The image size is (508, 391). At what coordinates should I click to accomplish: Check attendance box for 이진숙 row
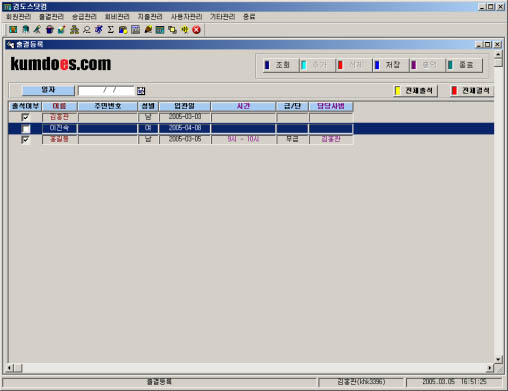click(25, 129)
